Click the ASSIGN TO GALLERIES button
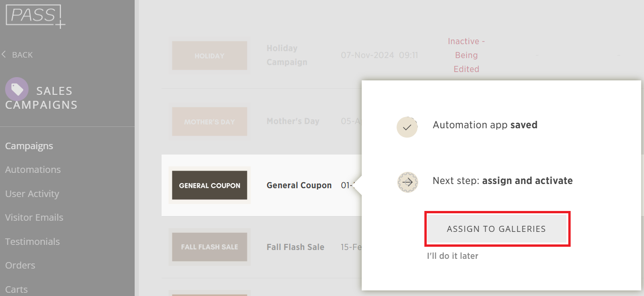The image size is (644, 296). point(496,229)
